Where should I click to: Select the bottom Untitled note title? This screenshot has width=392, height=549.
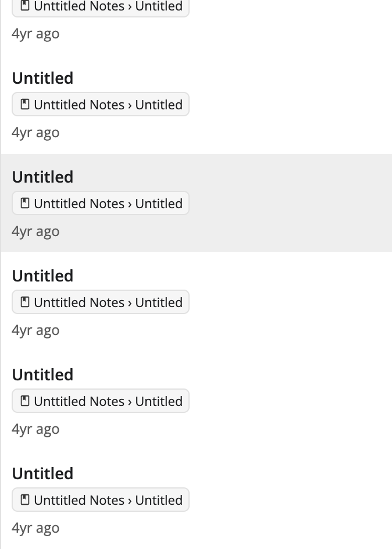click(x=42, y=473)
